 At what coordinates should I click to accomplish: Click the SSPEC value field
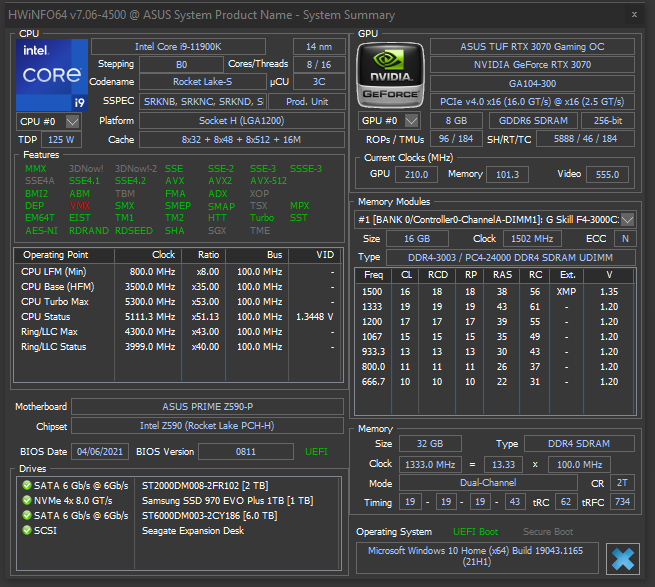point(203,102)
